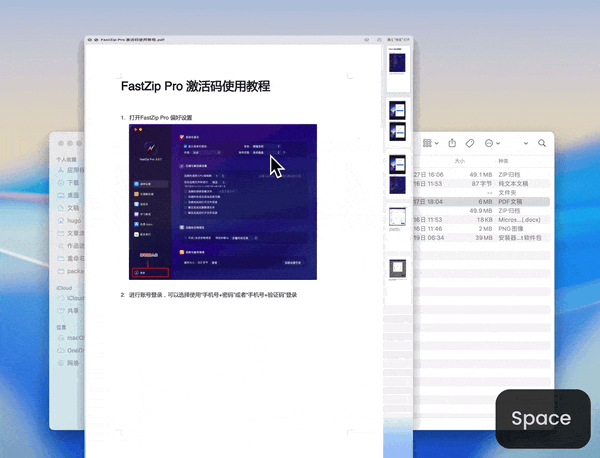Click the embedded FastZip preferences screenshot in the PDF
The image size is (600, 458).
223,202
